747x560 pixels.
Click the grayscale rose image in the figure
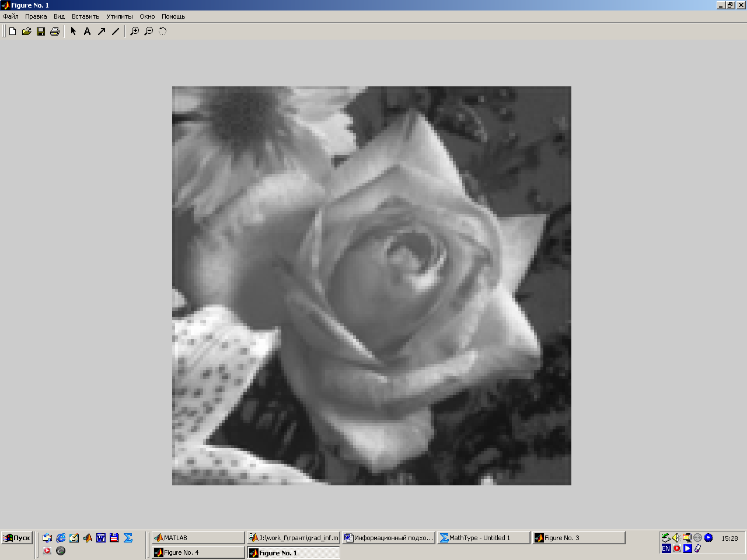(x=372, y=286)
